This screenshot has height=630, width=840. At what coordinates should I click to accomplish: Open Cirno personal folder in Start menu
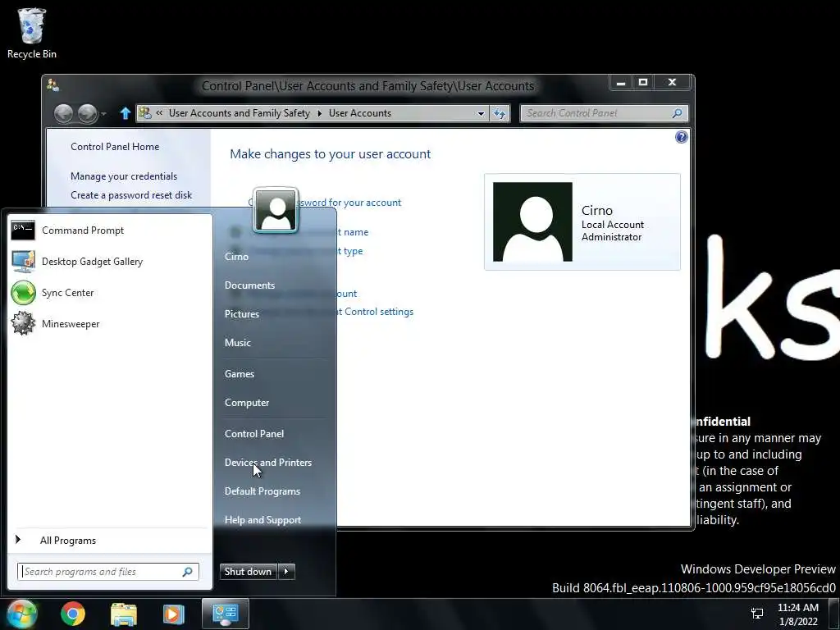236,257
